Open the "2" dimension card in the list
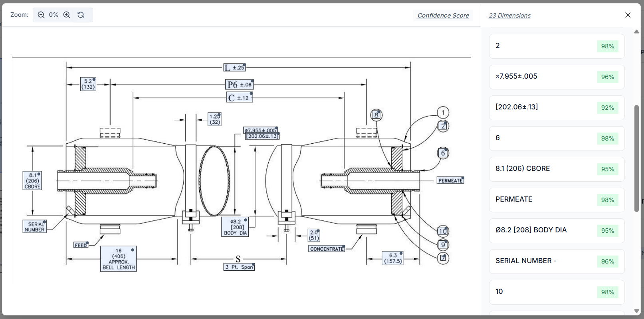 [557, 46]
